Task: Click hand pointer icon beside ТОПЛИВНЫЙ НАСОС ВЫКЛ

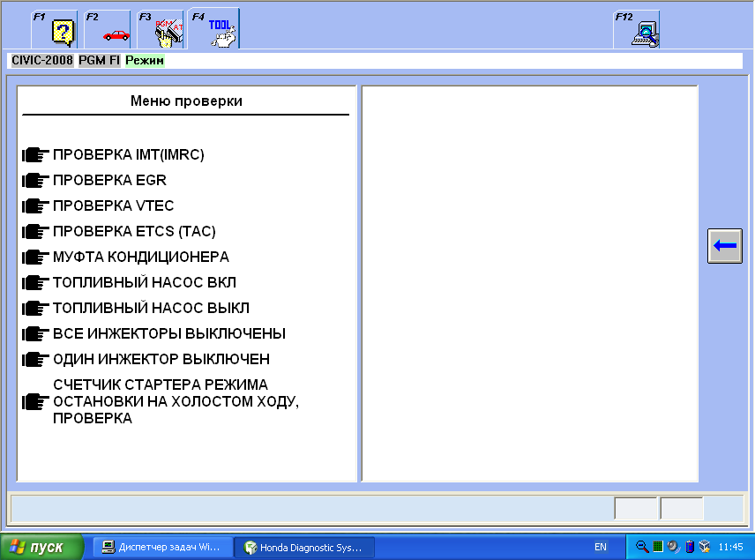Action: (35, 308)
